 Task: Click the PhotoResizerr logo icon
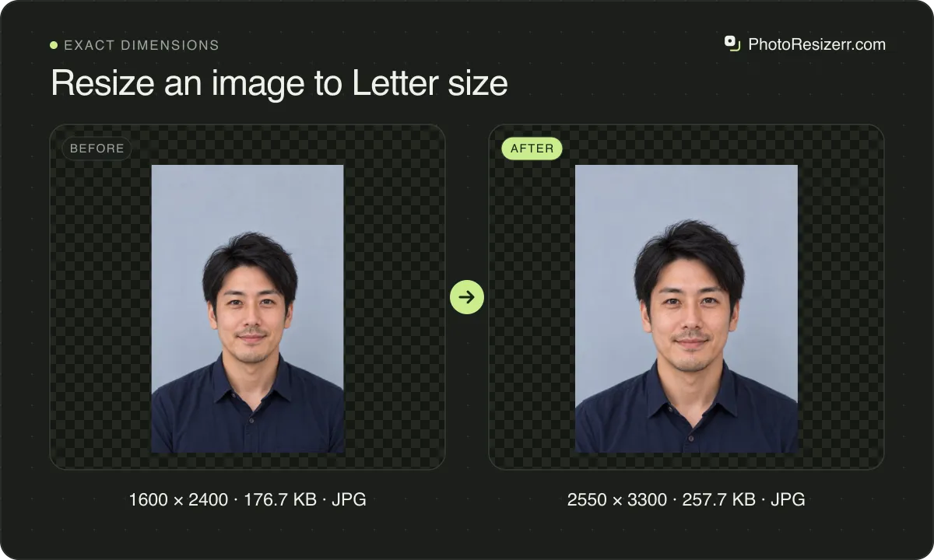tap(732, 44)
